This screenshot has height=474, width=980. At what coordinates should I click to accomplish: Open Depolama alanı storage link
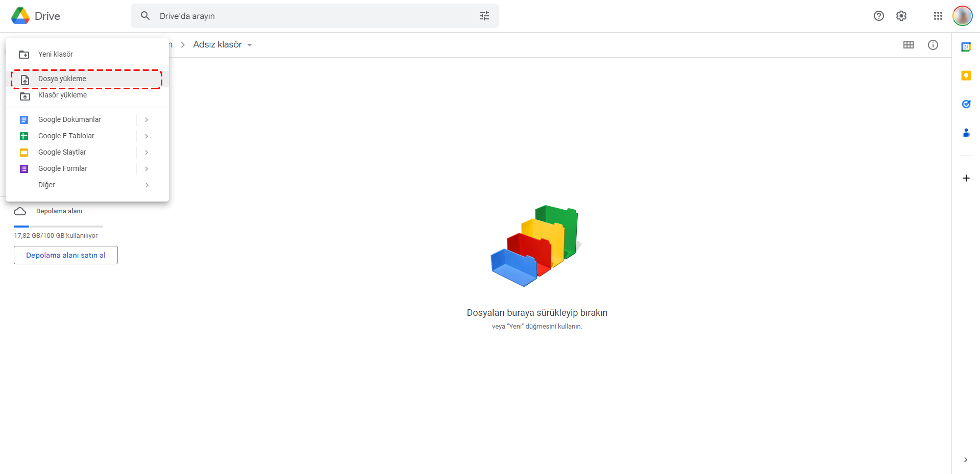(x=59, y=211)
